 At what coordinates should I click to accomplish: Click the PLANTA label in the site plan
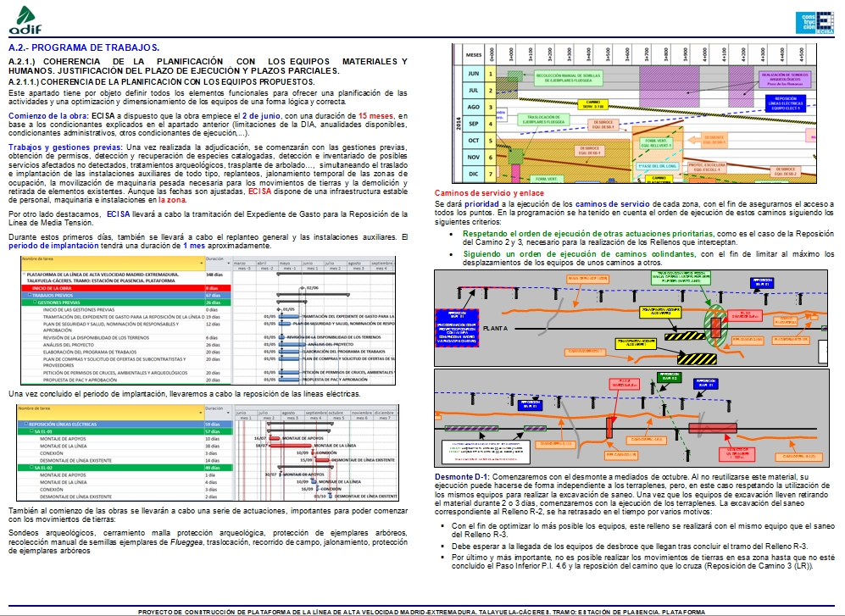tap(495, 328)
